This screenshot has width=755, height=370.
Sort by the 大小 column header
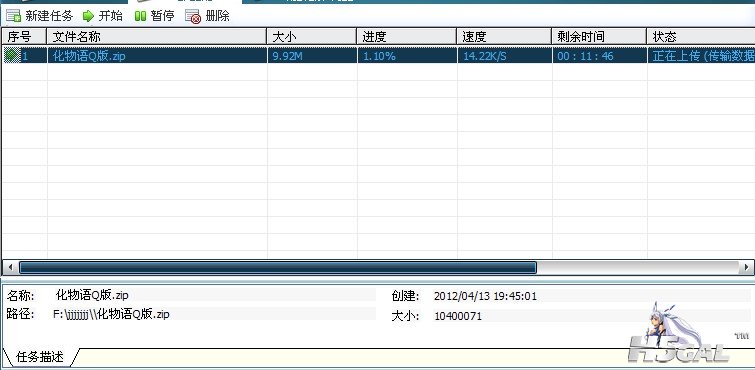[312, 37]
